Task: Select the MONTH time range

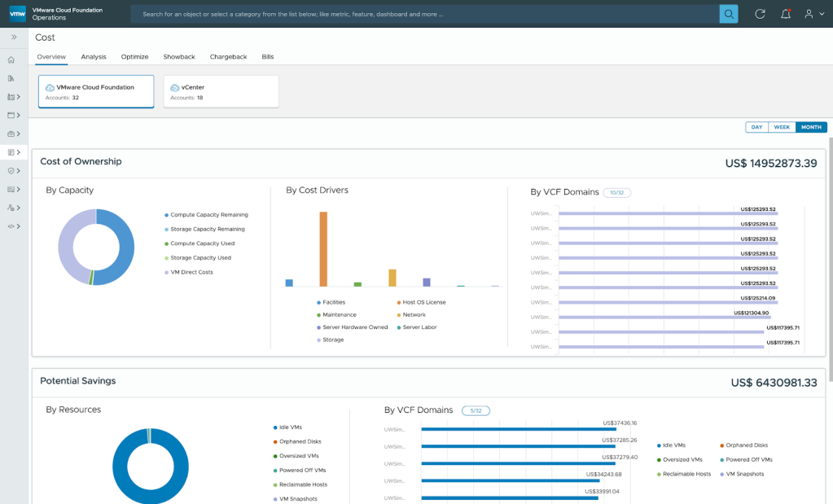Action: (x=811, y=127)
